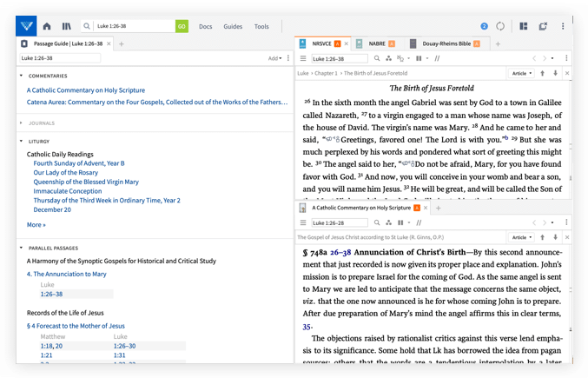Image resolution: width=588 pixels, height=378 pixels.
Task: Open the Guides menu
Action: tap(233, 27)
